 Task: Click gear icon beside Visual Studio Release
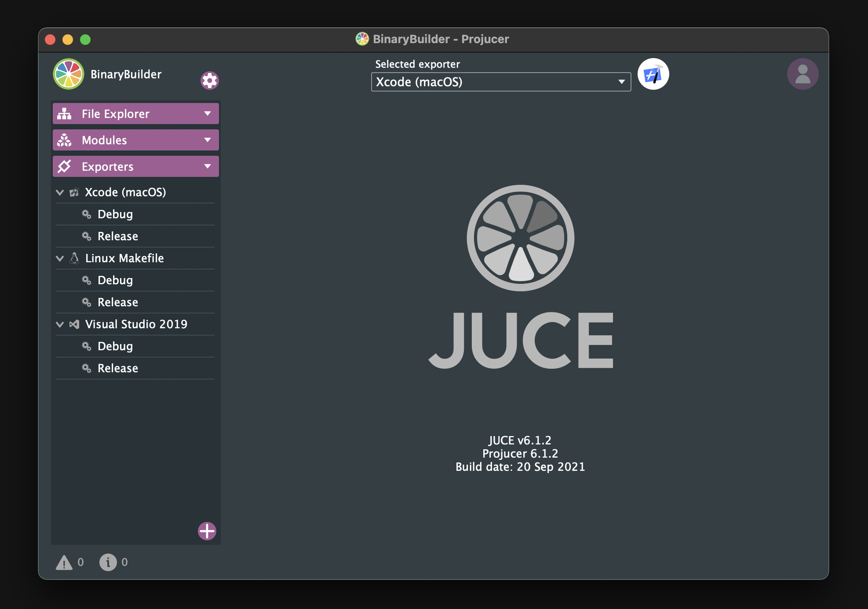[x=87, y=368]
